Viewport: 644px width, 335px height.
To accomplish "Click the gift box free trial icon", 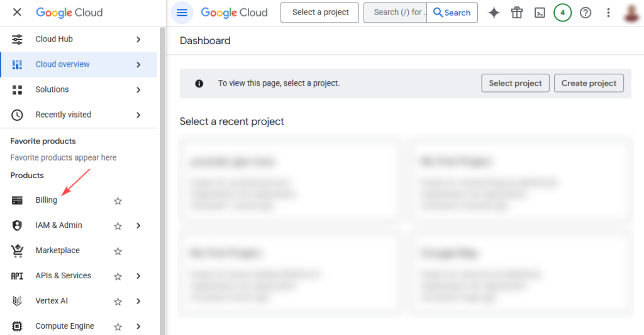I will pos(517,13).
